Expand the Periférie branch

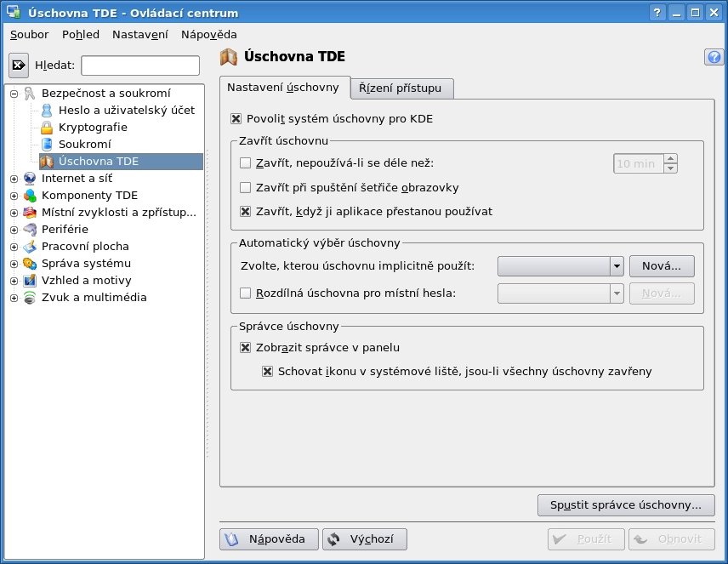[14, 230]
